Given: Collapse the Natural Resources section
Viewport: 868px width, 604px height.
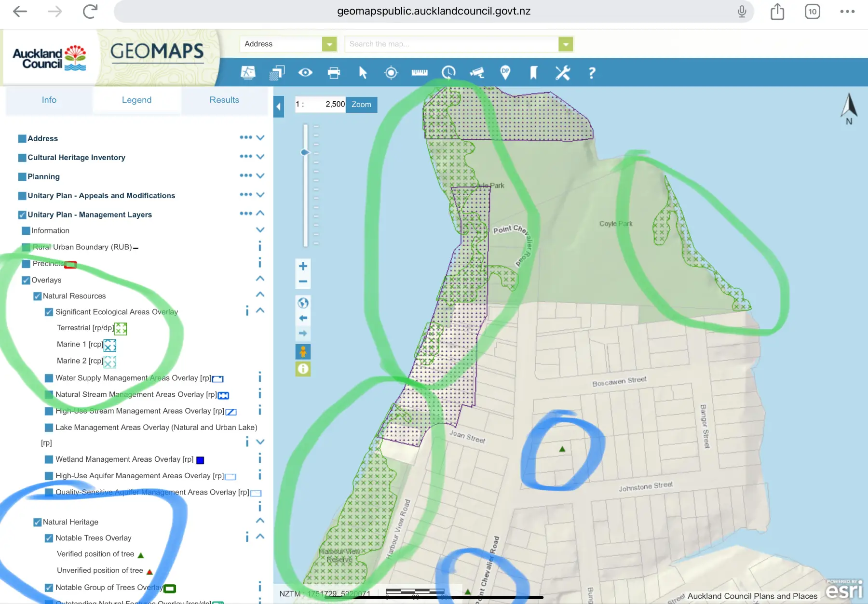Looking at the screenshot, I should (260, 295).
